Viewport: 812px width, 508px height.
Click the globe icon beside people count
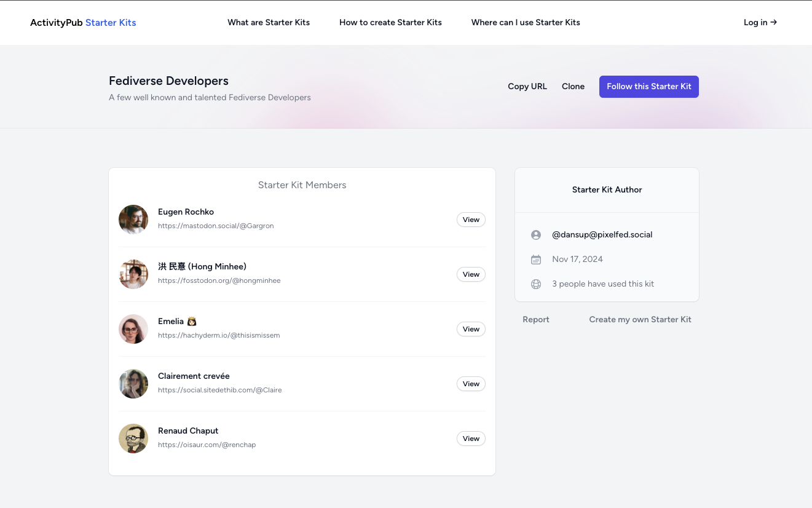pos(536,284)
